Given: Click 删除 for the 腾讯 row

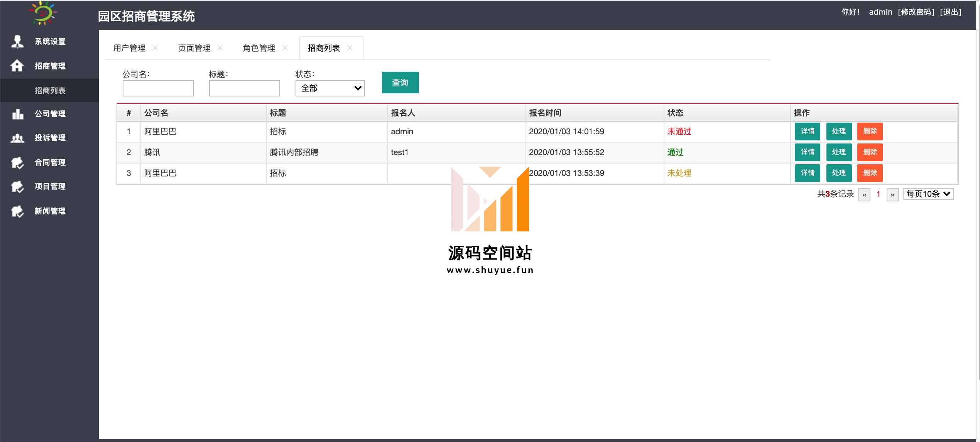Looking at the screenshot, I should coord(870,152).
